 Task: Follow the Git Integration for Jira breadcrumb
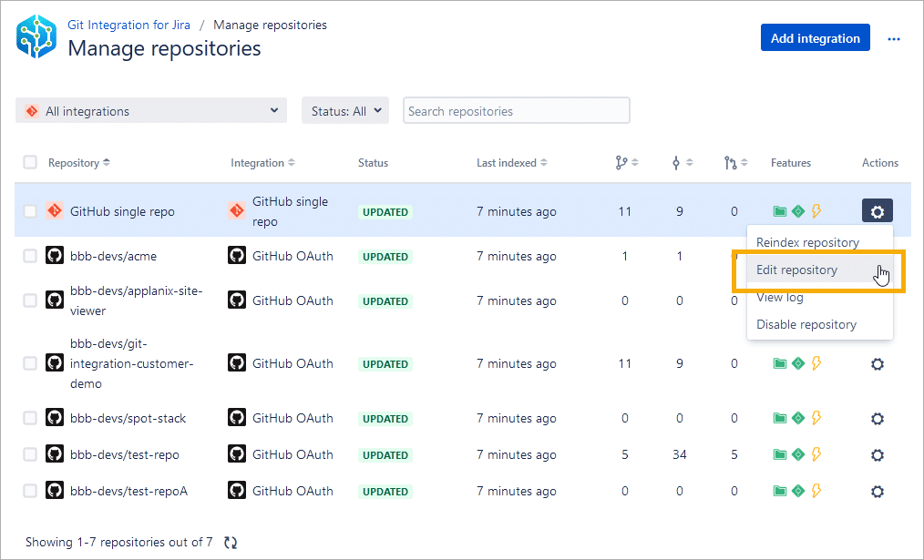(x=128, y=25)
